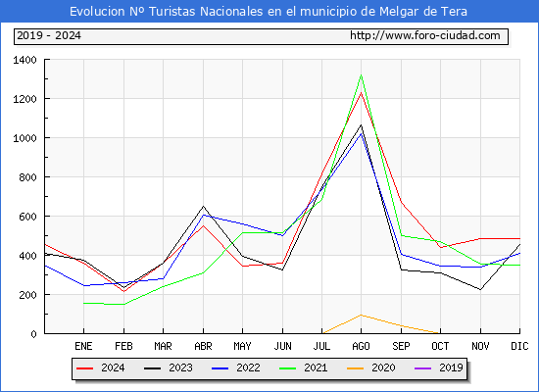Click the SEP month axis label
The width and height of the screenshot is (539, 392).
401,346
